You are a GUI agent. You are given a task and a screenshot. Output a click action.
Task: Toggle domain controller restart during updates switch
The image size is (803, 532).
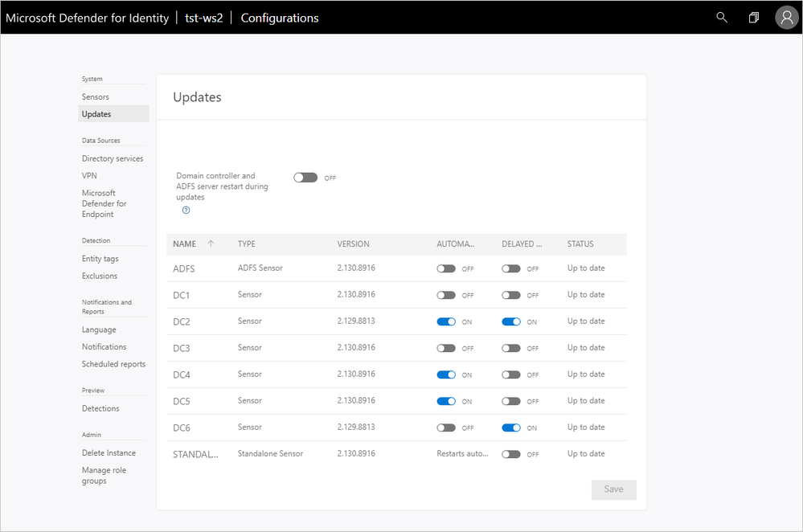(305, 178)
